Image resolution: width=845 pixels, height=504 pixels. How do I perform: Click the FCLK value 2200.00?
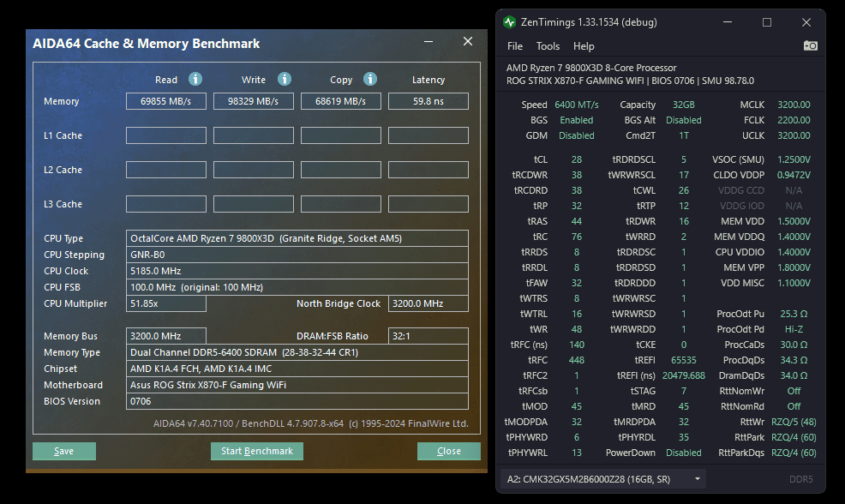click(794, 120)
